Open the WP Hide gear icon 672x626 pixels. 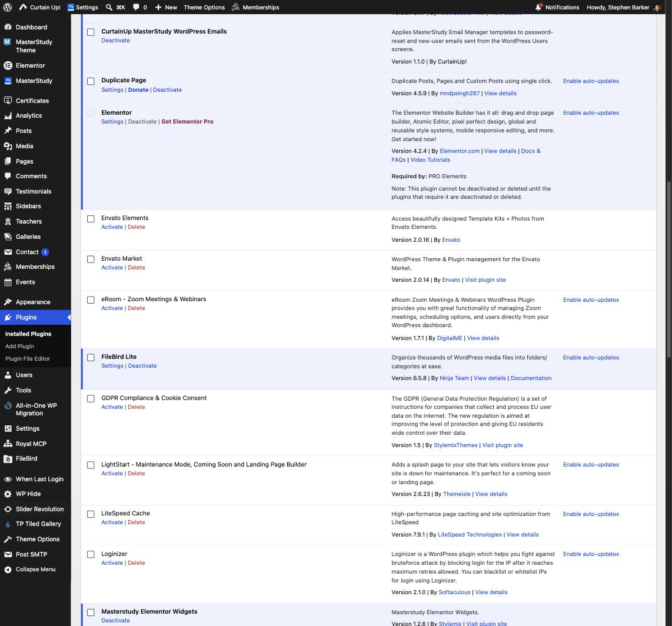[8, 494]
